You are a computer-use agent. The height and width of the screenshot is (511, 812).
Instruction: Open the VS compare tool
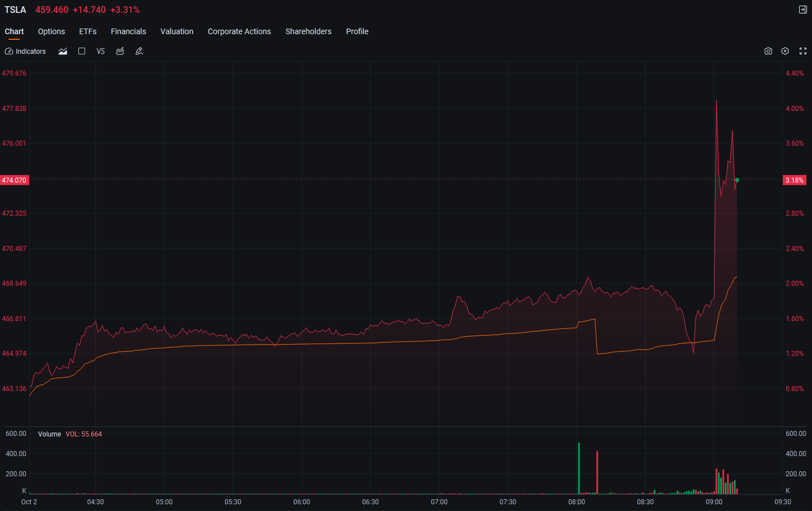tap(101, 51)
